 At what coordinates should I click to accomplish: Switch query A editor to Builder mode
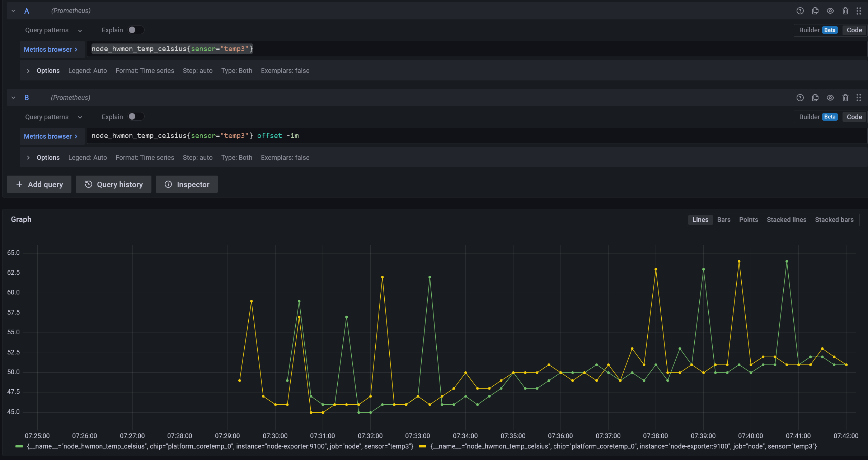coord(810,30)
